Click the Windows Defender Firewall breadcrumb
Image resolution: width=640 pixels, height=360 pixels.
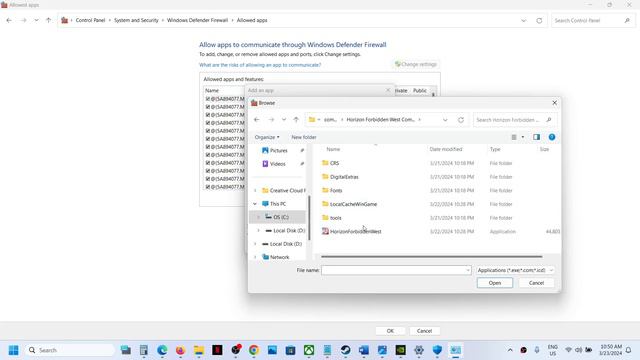[197, 20]
